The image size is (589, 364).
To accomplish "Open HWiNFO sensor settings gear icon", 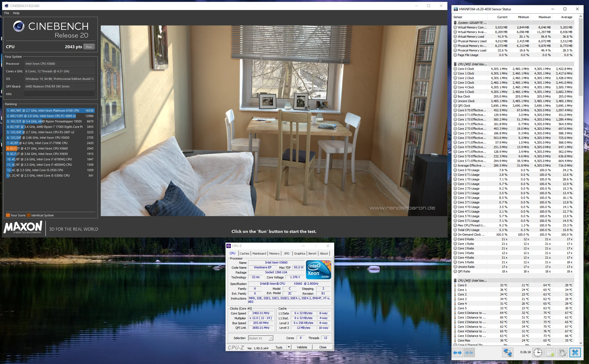I will [x=562, y=353].
